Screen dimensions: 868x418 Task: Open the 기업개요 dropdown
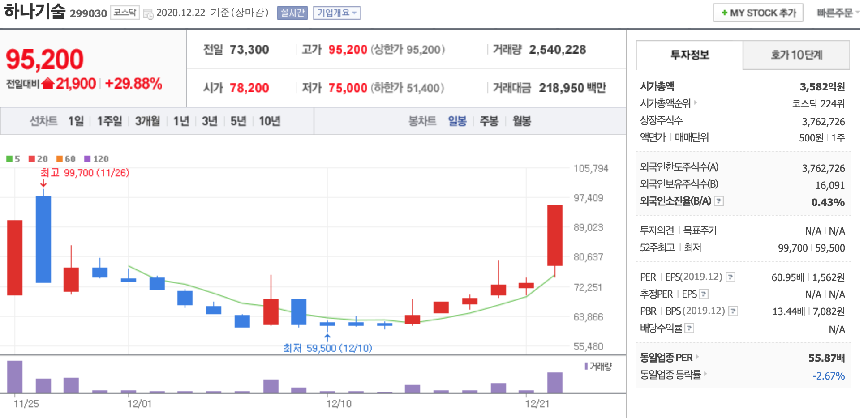(336, 13)
